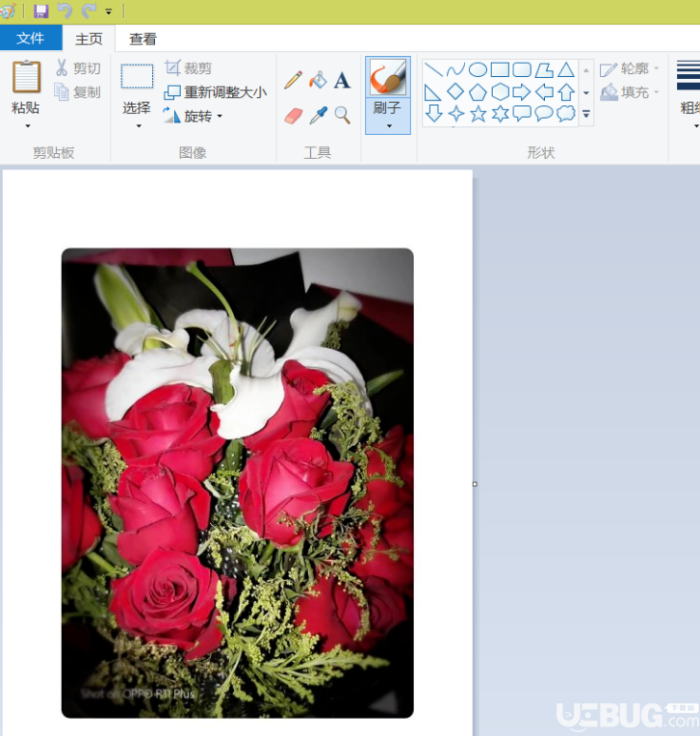
Task: Select the Left arrow shape
Action: [544, 92]
